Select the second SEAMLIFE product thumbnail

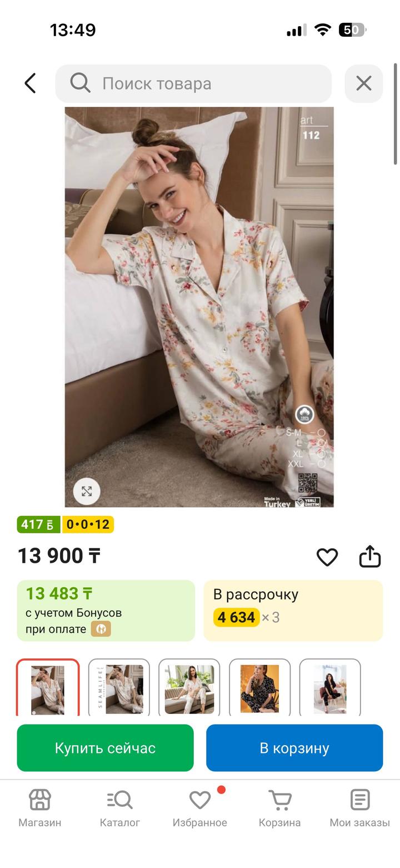tap(119, 688)
